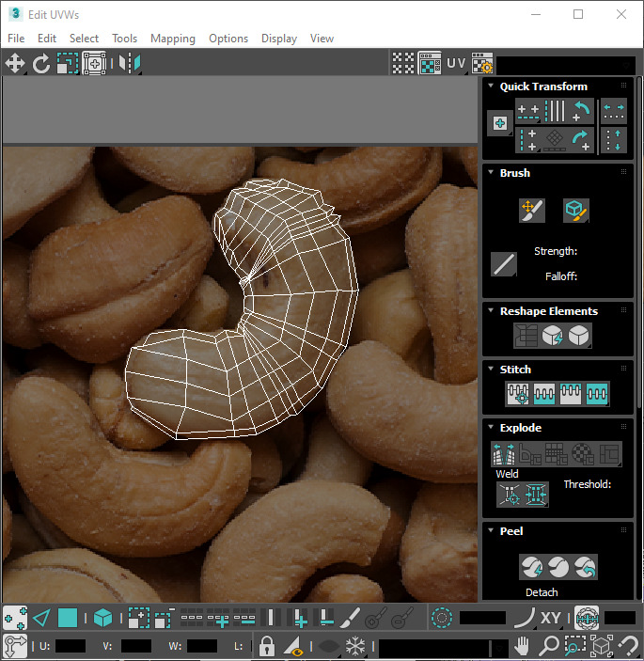Select the Rotate Selected Subobjects tool
This screenshot has width=644, height=661.
point(40,64)
